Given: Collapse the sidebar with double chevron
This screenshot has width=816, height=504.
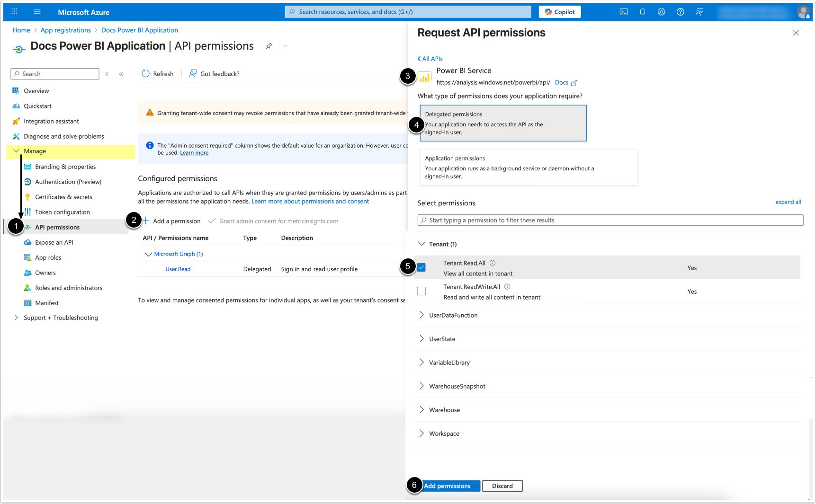Looking at the screenshot, I should [121, 74].
